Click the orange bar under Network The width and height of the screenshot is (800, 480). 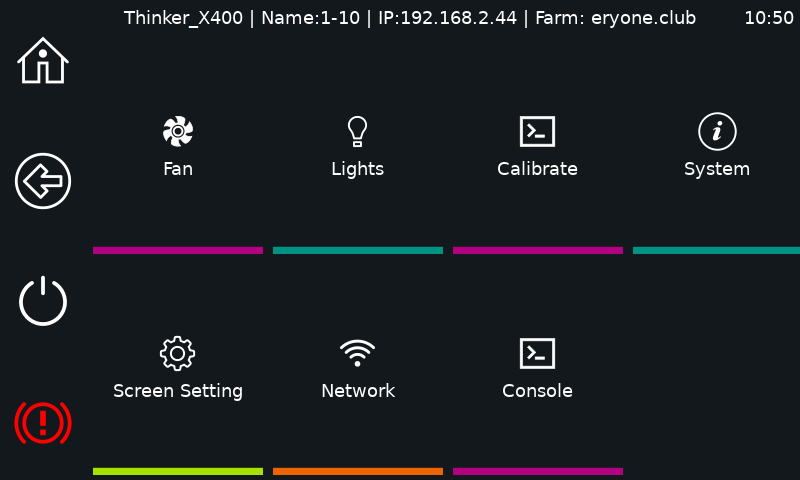coord(358,471)
